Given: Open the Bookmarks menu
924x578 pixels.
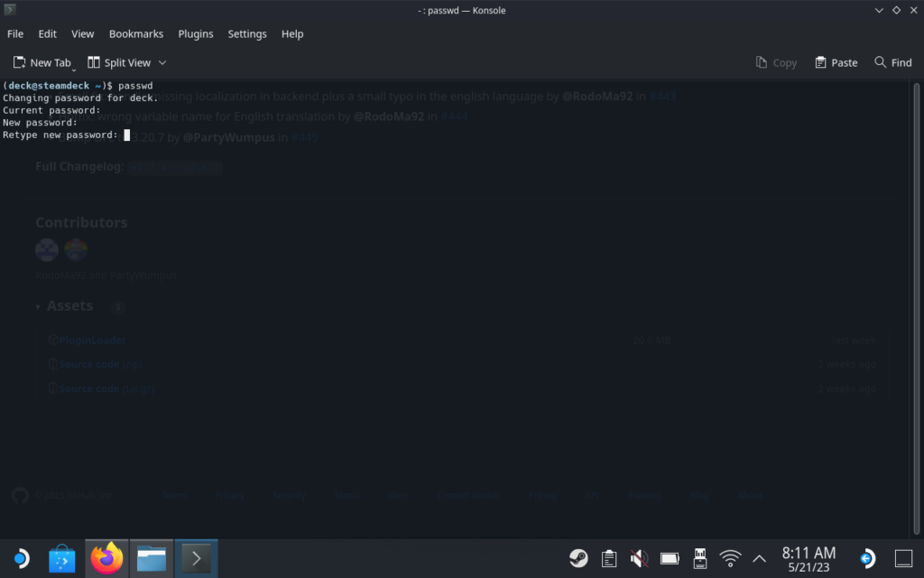Looking at the screenshot, I should coord(136,33).
